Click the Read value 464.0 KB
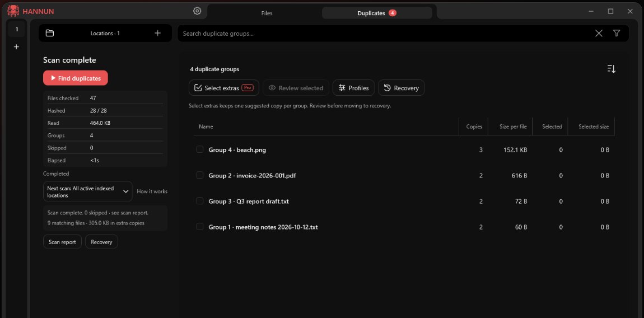Viewport: 644px width, 318px height. pos(100,123)
